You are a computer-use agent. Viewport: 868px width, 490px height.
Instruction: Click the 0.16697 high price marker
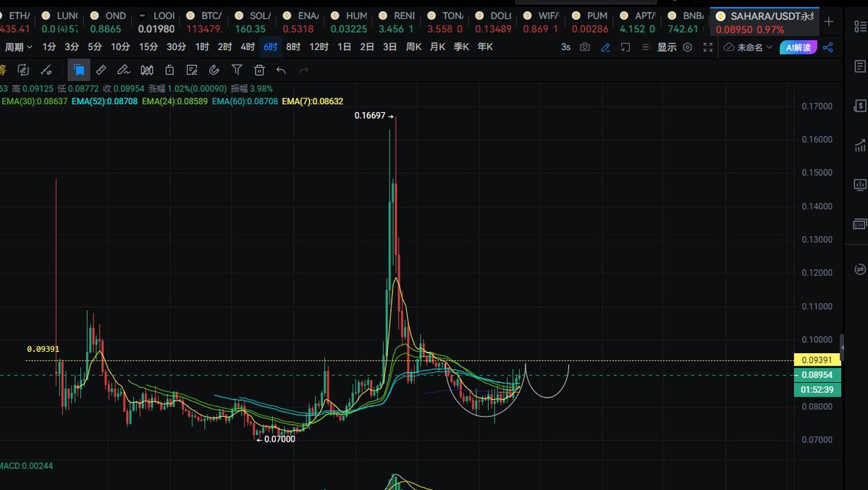pos(374,116)
